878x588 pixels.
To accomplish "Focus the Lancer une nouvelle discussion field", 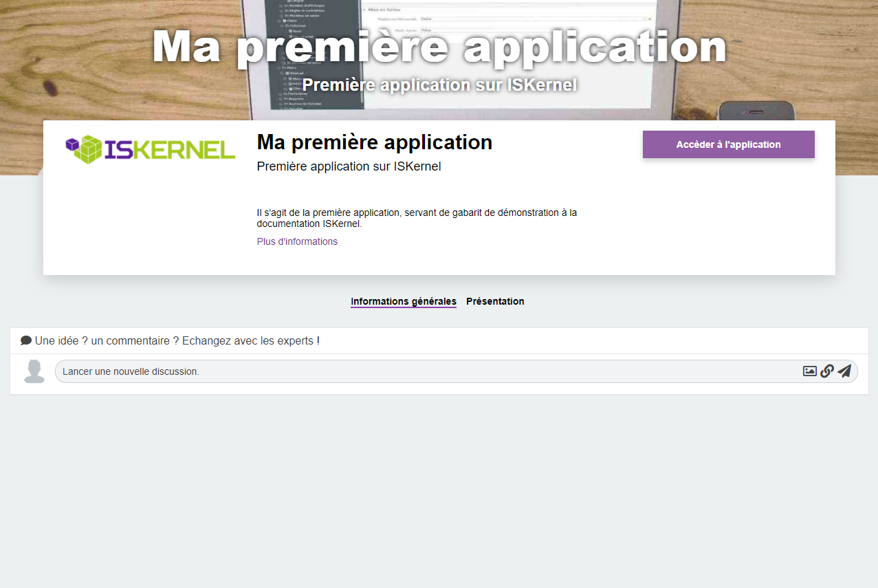I will pyautogui.click(x=426, y=371).
